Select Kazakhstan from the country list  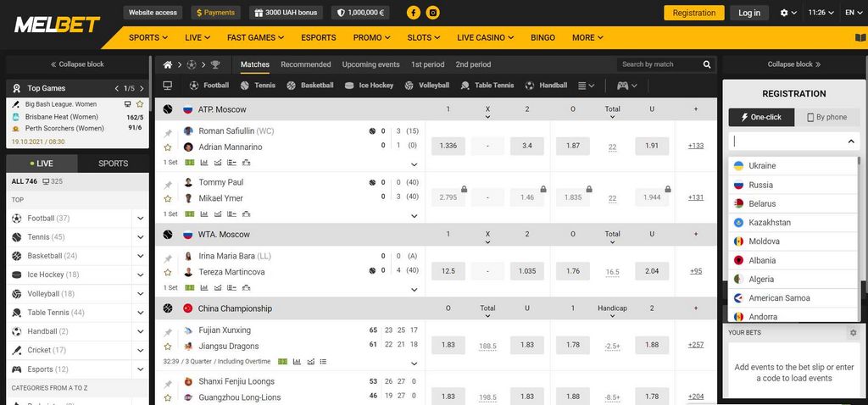click(769, 223)
